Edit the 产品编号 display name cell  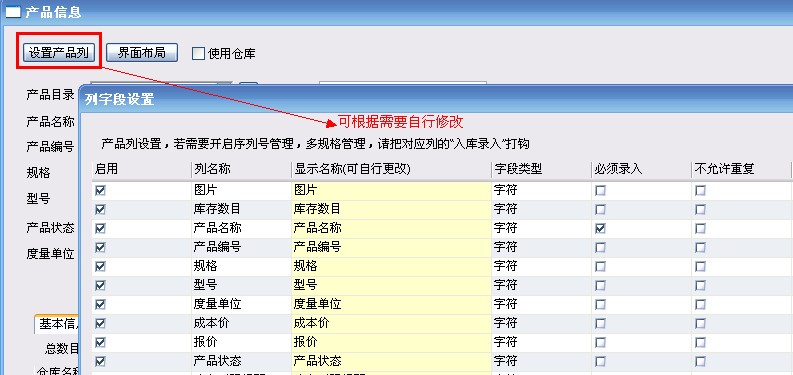391,247
